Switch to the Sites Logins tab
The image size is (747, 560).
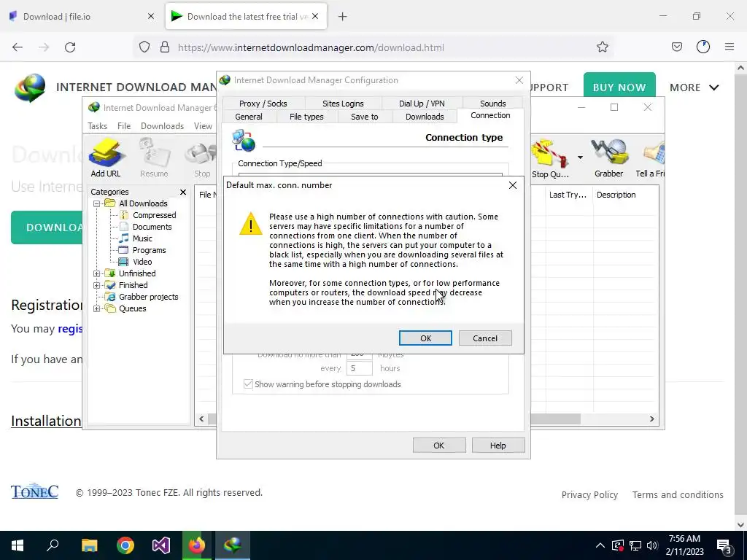point(343,104)
